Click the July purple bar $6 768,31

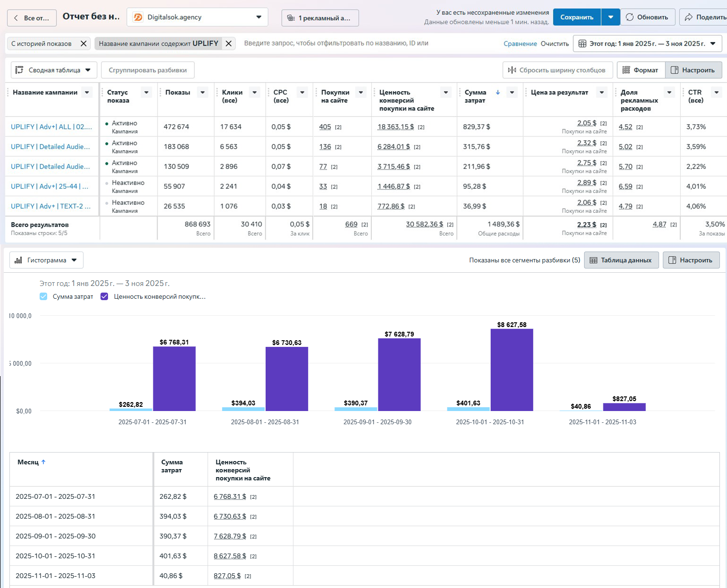coord(174,379)
